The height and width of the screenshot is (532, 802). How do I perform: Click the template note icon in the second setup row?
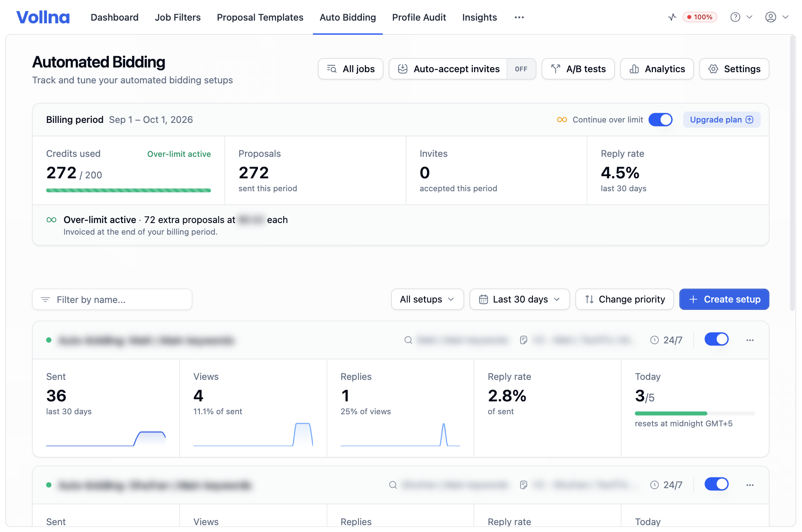pyautogui.click(x=523, y=485)
